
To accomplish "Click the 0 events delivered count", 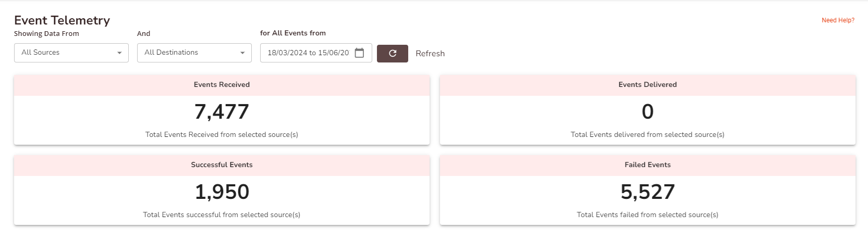I will pos(647,111).
